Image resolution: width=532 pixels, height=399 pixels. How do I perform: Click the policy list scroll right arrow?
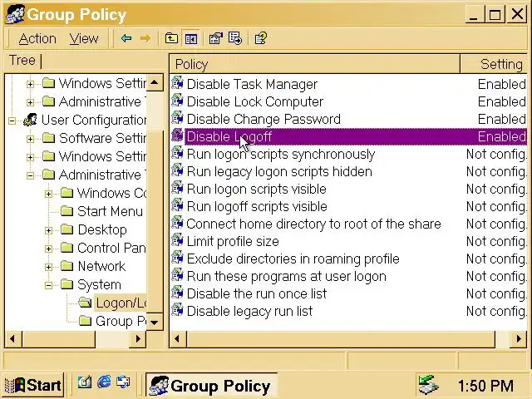(x=519, y=338)
